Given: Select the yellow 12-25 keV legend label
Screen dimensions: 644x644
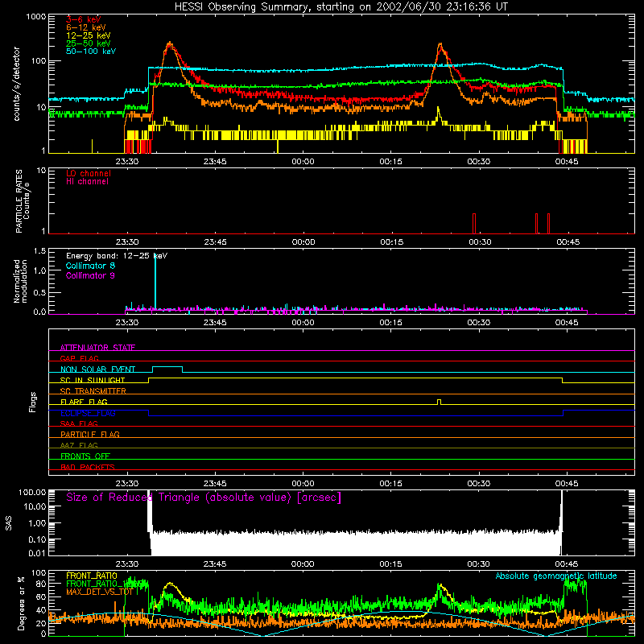Looking at the screenshot, I should 89,35.
